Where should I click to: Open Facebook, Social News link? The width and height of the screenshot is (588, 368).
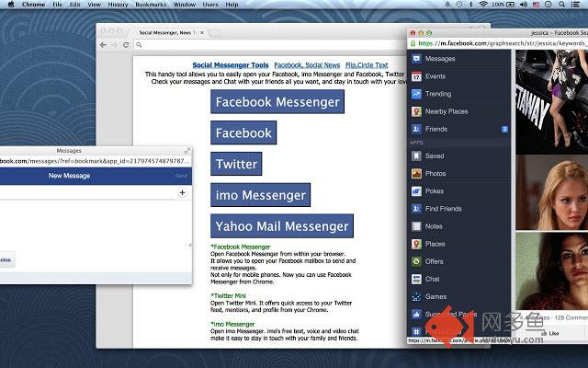307,65
